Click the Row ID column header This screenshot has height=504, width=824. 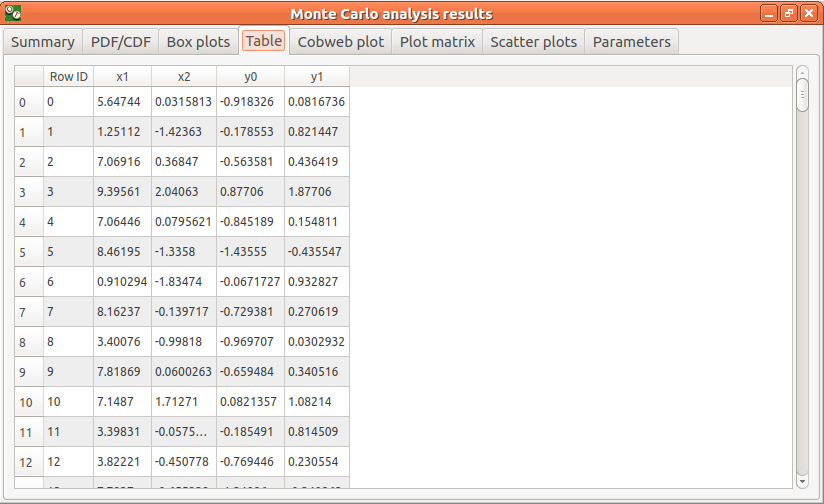point(69,76)
